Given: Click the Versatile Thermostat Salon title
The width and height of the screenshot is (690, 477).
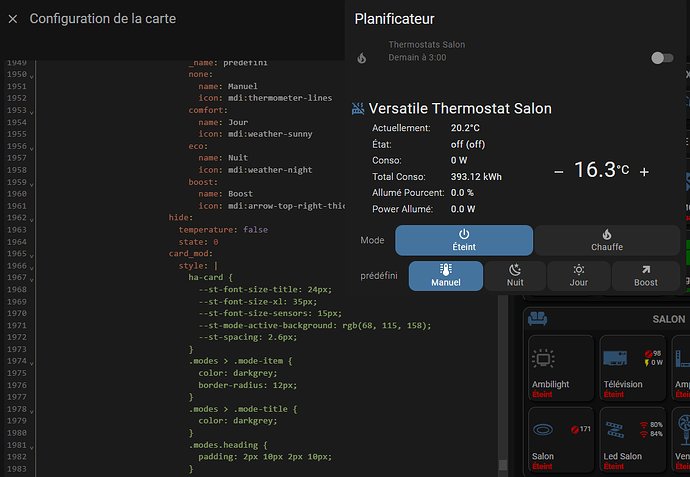Looking at the screenshot, I should pos(460,108).
